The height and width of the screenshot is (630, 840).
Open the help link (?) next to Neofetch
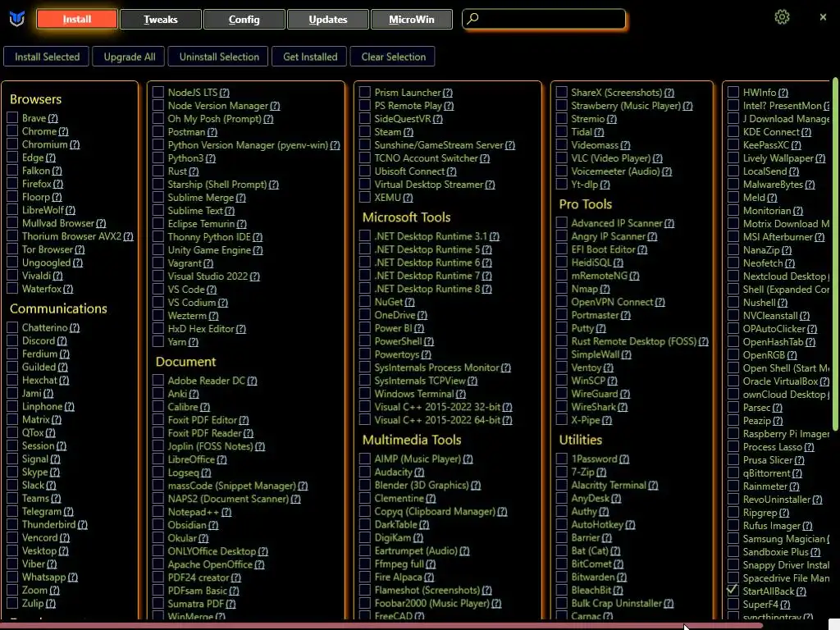pyautogui.click(x=790, y=263)
